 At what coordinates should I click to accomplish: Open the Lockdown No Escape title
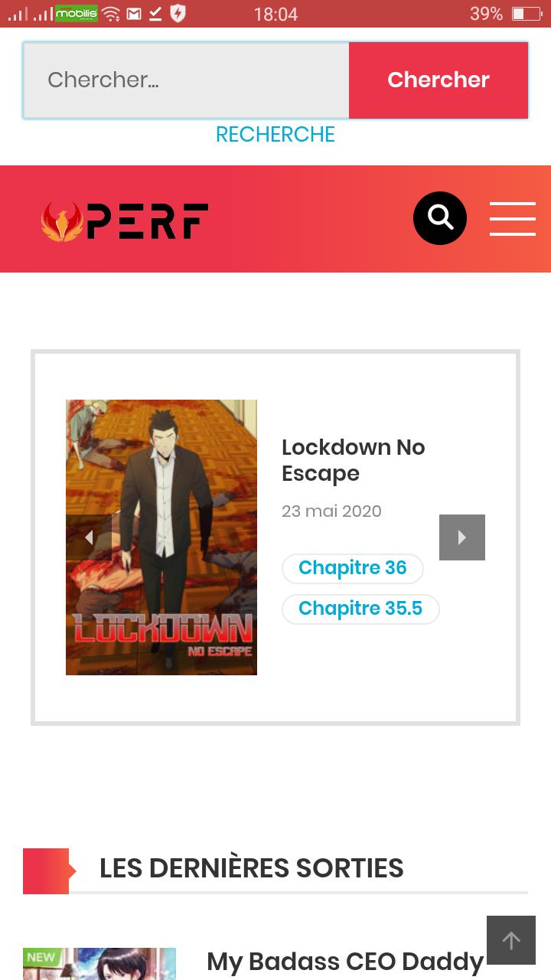coord(354,460)
